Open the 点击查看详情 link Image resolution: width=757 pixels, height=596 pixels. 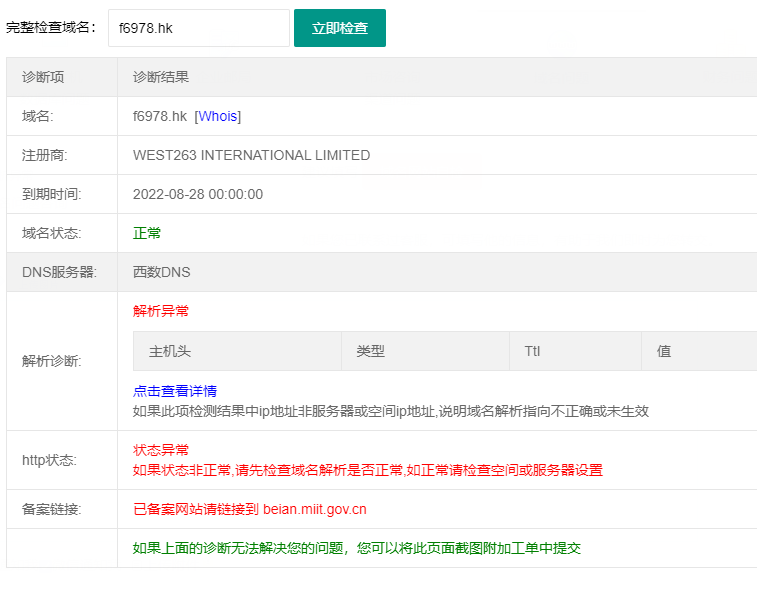(175, 391)
